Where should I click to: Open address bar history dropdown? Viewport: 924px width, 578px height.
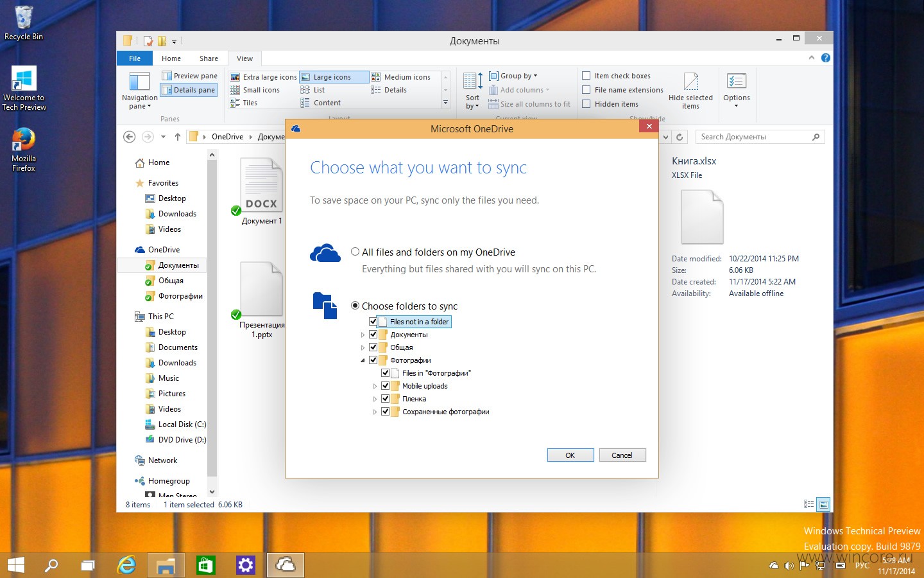point(665,137)
